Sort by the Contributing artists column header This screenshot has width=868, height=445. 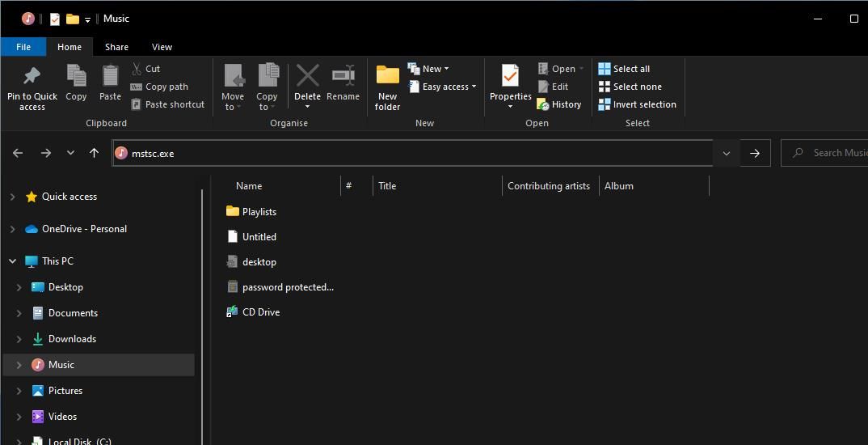tap(549, 186)
